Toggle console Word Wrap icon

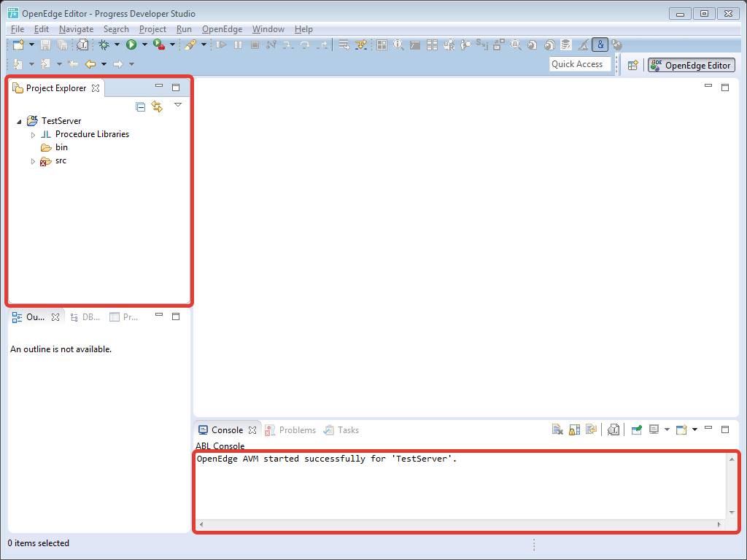pyautogui.click(x=591, y=429)
